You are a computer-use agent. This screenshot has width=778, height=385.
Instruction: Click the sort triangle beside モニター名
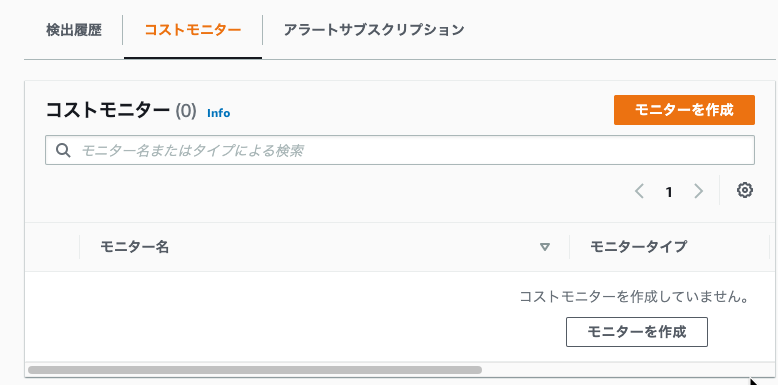pos(545,247)
